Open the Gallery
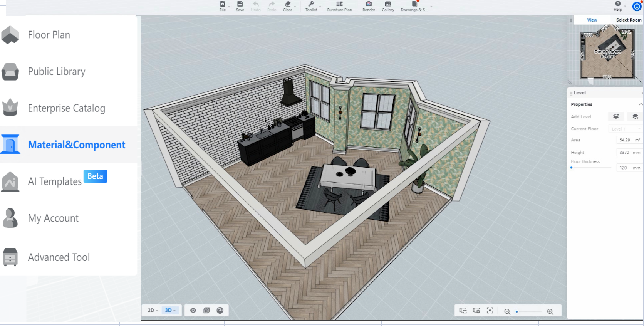Image resolution: width=644 pixels, height=326 pixels. pyautogui.click(x=387, y=6)
